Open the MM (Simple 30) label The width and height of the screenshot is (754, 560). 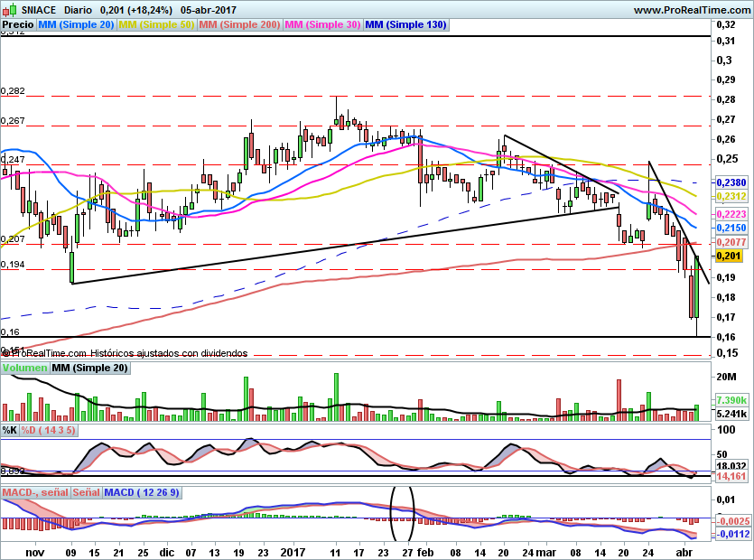[x=322, y=24]
